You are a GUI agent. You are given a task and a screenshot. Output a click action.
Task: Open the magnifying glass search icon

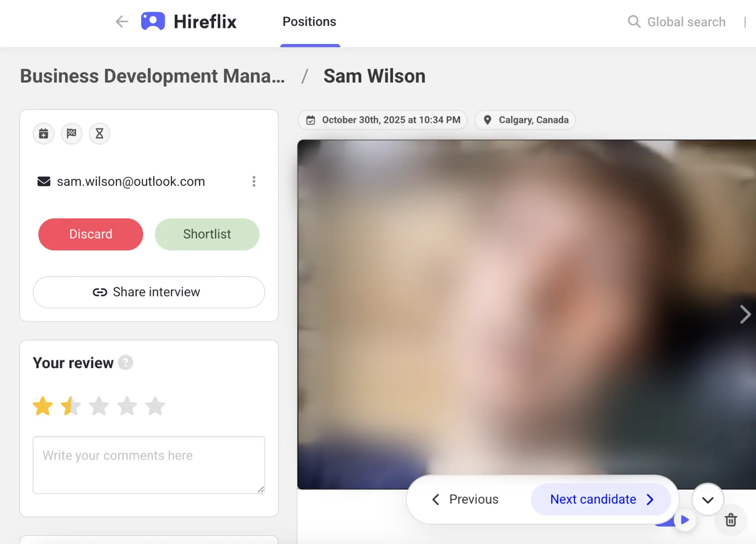(x=633, y=21)
